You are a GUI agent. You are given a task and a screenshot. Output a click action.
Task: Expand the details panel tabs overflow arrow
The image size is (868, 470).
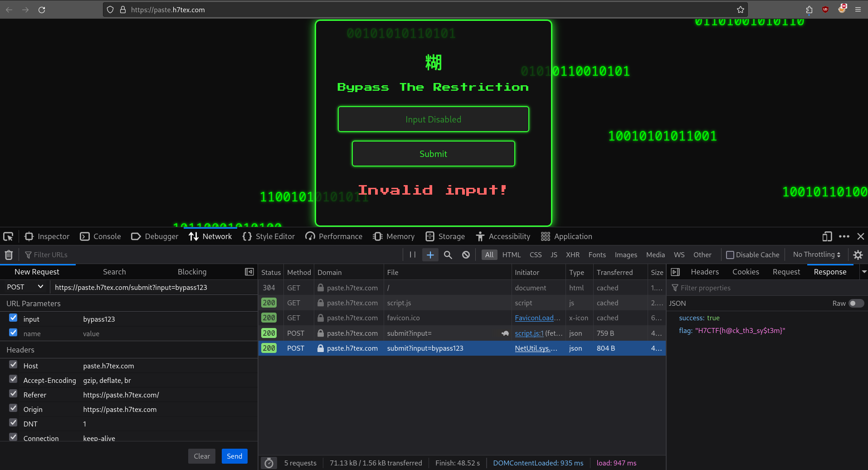[864, 272]
